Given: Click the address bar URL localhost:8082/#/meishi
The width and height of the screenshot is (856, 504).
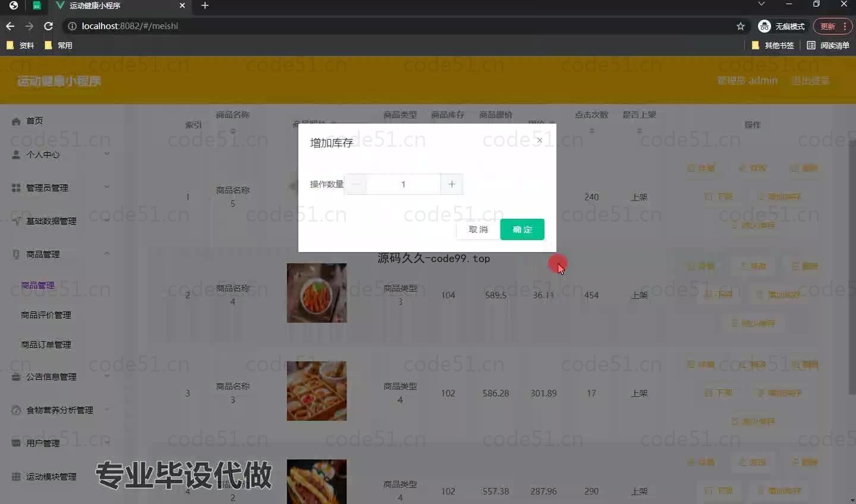Looking at the screenshot, I should point(130,26).
